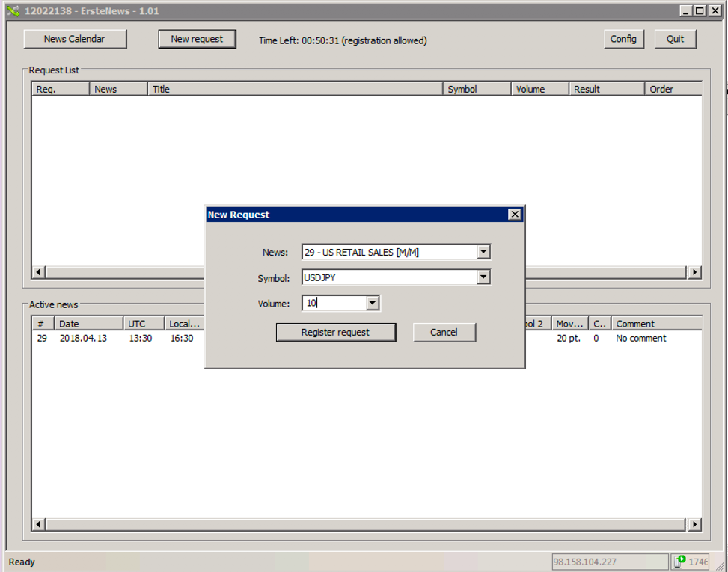Expand the News dropdown list
728x572 pixels.
483,253
